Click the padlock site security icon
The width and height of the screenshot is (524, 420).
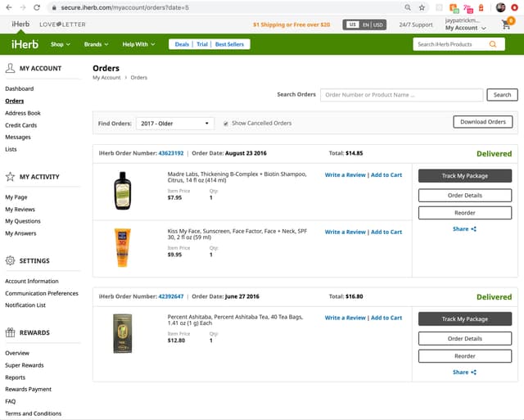click(54, 7)
